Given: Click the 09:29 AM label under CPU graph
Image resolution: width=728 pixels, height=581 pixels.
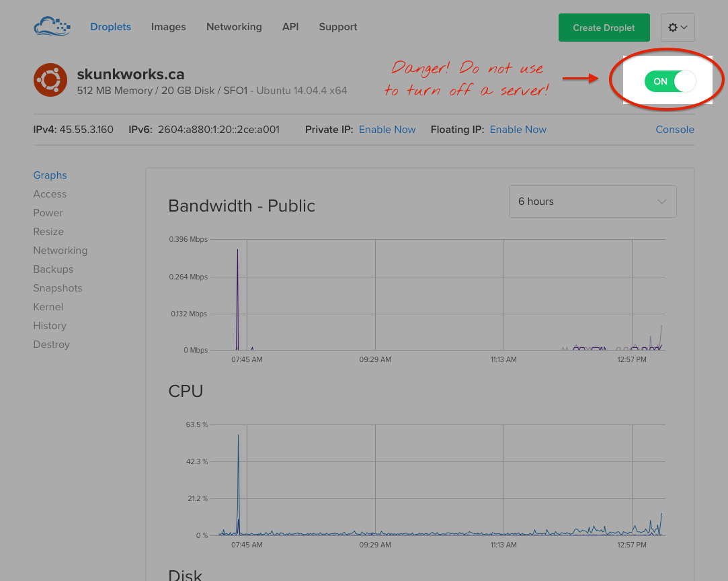Looking at the screenshot, I should [x=375, y=545].
